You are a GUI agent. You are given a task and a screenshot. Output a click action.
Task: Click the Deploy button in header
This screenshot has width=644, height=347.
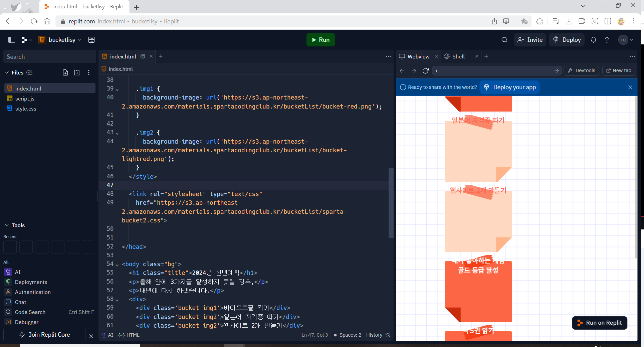click(x=567, y=40)
